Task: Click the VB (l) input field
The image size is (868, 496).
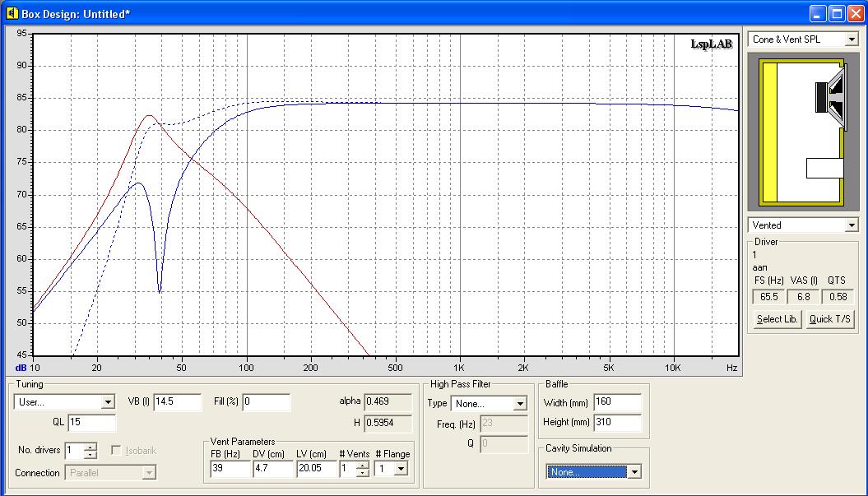Action: pyautogui.click(x=177, y=402)
